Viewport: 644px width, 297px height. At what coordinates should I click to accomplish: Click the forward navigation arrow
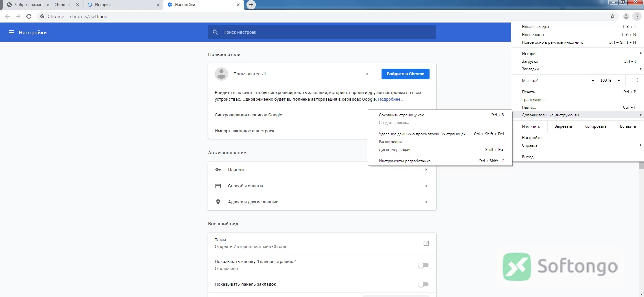(18, 16)
